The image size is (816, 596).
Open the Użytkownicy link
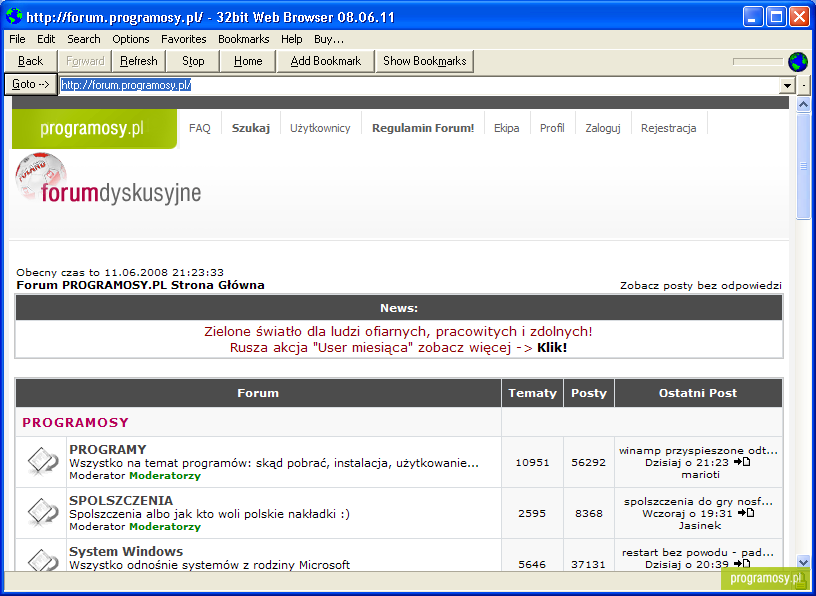(320, 128)
